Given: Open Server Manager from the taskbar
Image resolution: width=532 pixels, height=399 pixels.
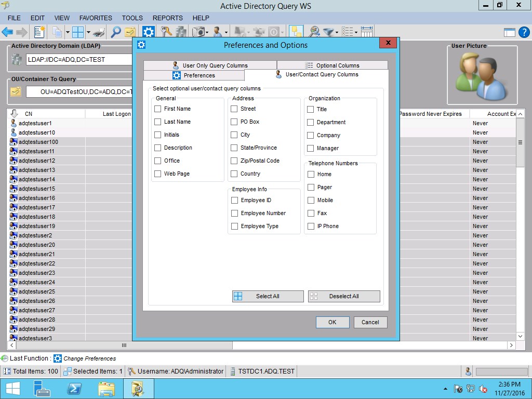Looking at the screenshot, I should [x=42, y=389].
